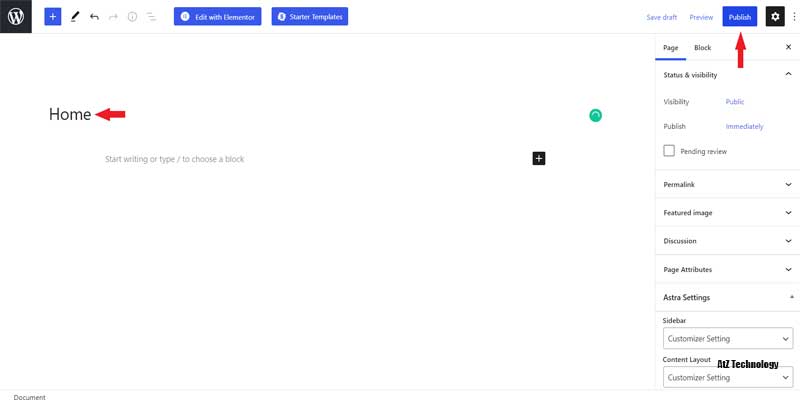Screen dimensions: 800x400
Task: Switch to the Page tab
Action: (670, 47)
